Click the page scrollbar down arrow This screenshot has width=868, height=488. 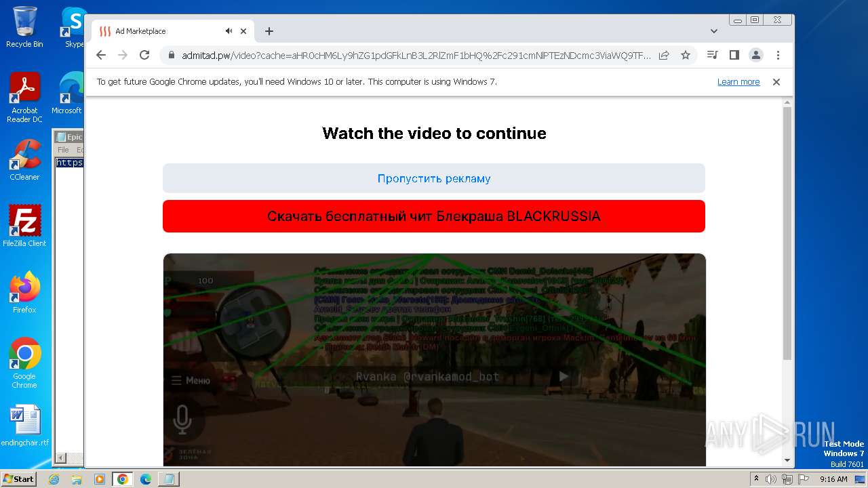[787, 460]
